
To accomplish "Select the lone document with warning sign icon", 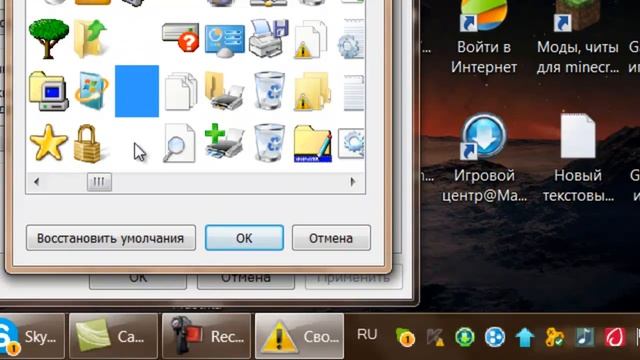I will (310, 40).
